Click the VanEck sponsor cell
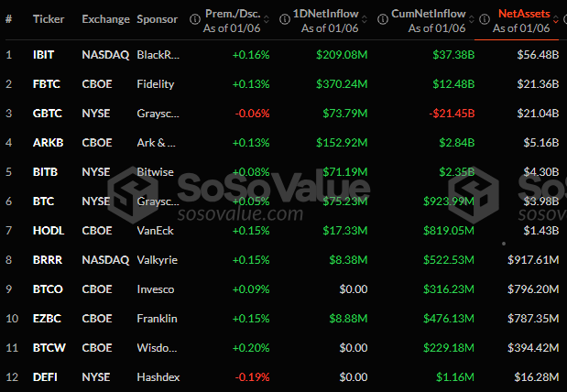Image resolution: width=567 pixels, height=392 pixels. click(x=156, y=231)
